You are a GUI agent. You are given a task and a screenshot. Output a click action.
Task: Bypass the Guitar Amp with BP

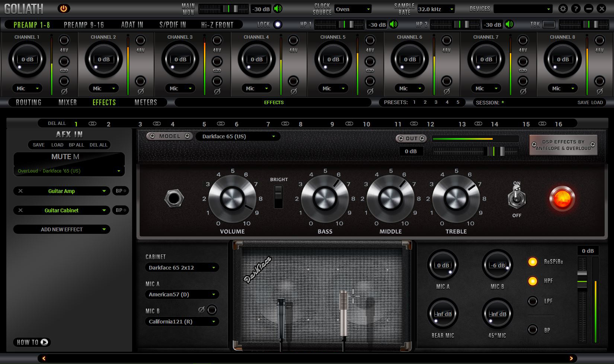(x=120, y=191)
